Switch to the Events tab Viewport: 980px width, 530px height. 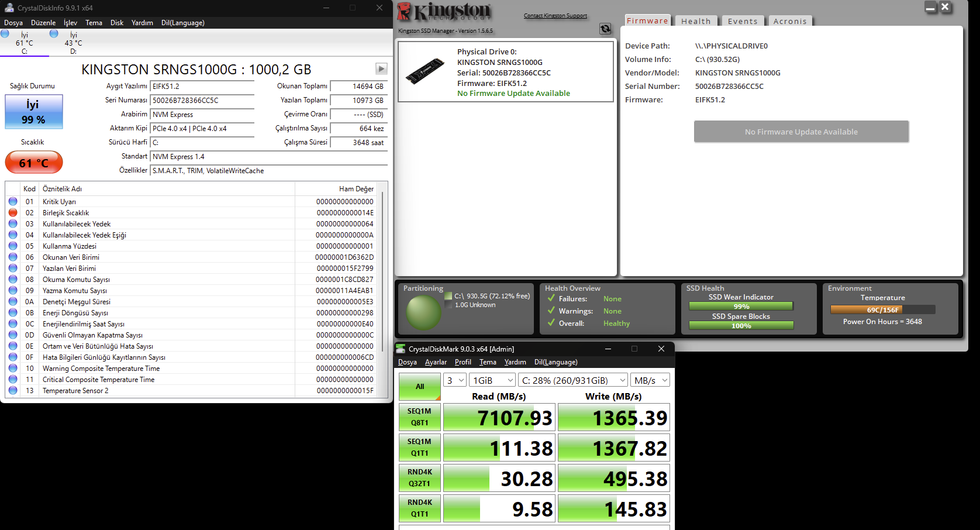[x=743, y=21]
